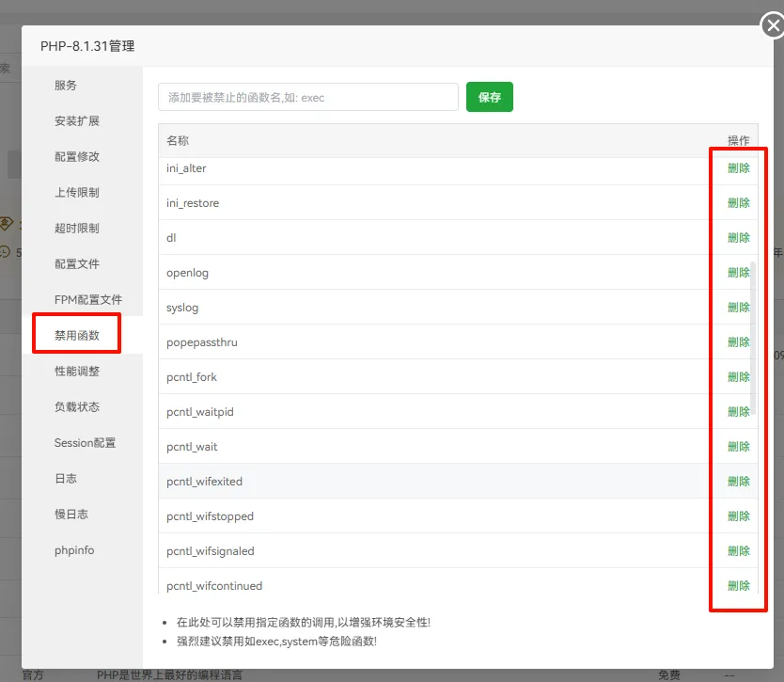Open the 负载状态 tab
Screen dimensions: 784x682
[77, 407]
